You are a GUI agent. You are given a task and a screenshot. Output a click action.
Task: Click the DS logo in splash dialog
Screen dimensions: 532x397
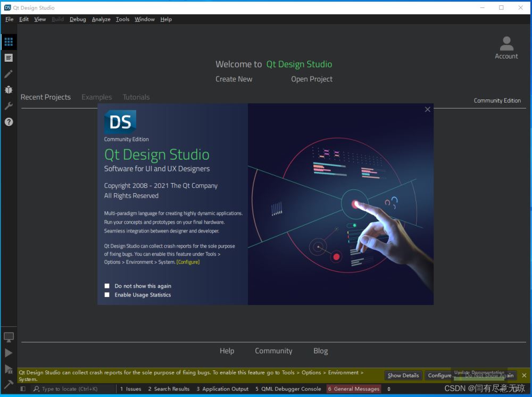click(120, 122)
